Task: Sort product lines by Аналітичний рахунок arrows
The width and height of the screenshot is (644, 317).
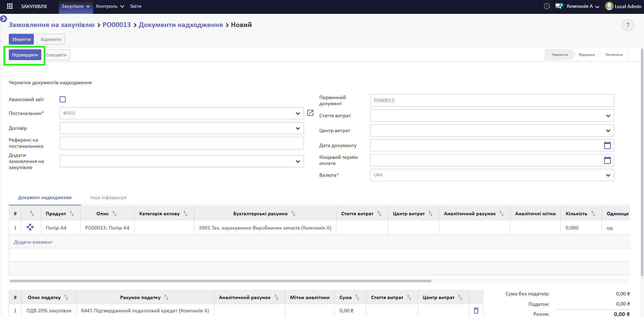Action: 502,214
